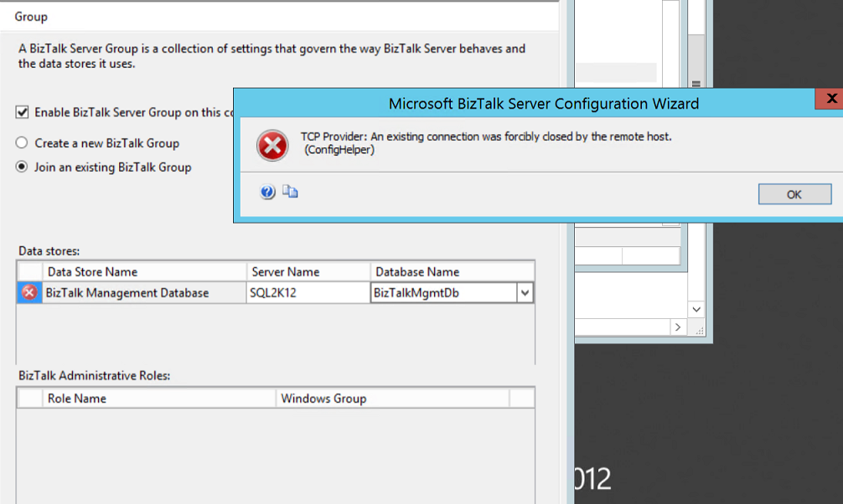This screenshot has width=843, height=504.
Task: Copy error message to clipboard
Action: [290, 191]
